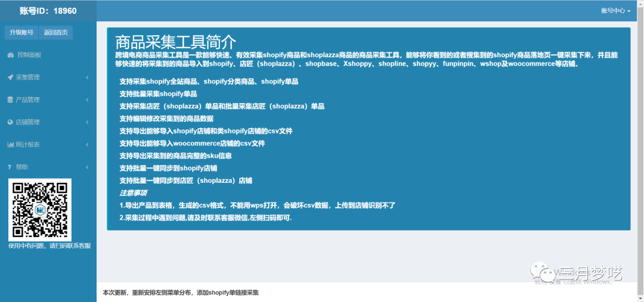Click the page vertical scrollbar
The height and width of the screenshot is (302, 644).
640,151
